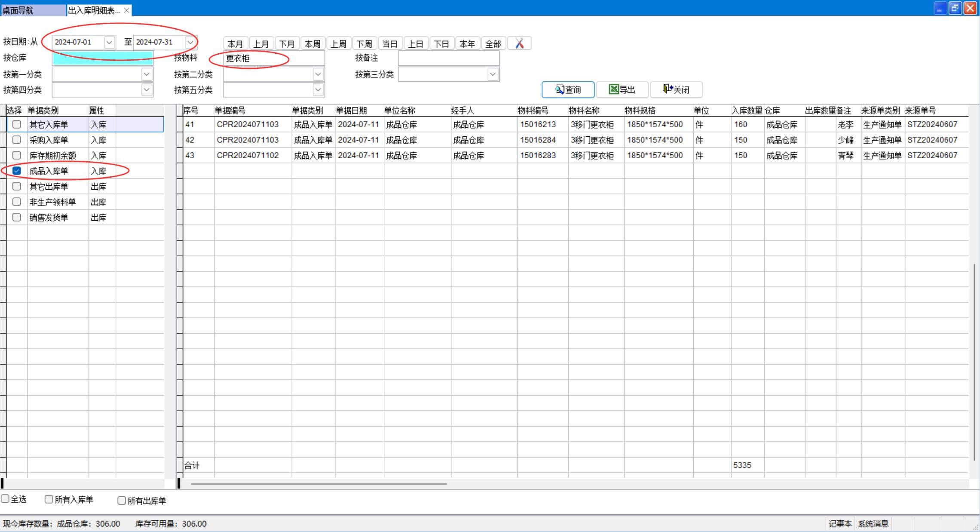Click the 按备注 input field
Viewport: 980px width, 532px height.
click(x=448, y=58)
